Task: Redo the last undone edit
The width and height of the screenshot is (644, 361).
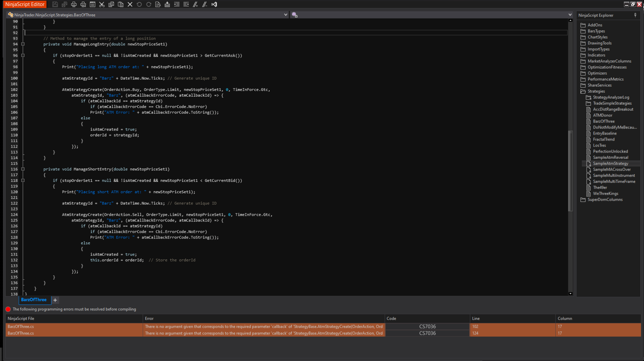Action: tap(149, 4)
